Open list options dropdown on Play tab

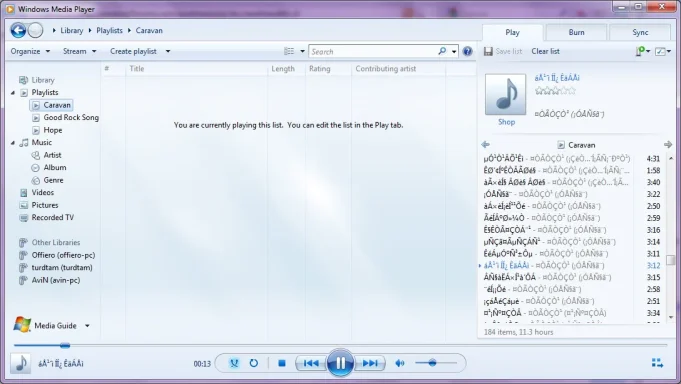point(669,51)
